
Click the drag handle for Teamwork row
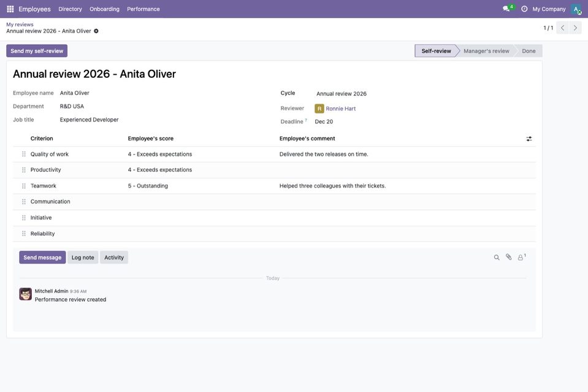tap(24, 186)
